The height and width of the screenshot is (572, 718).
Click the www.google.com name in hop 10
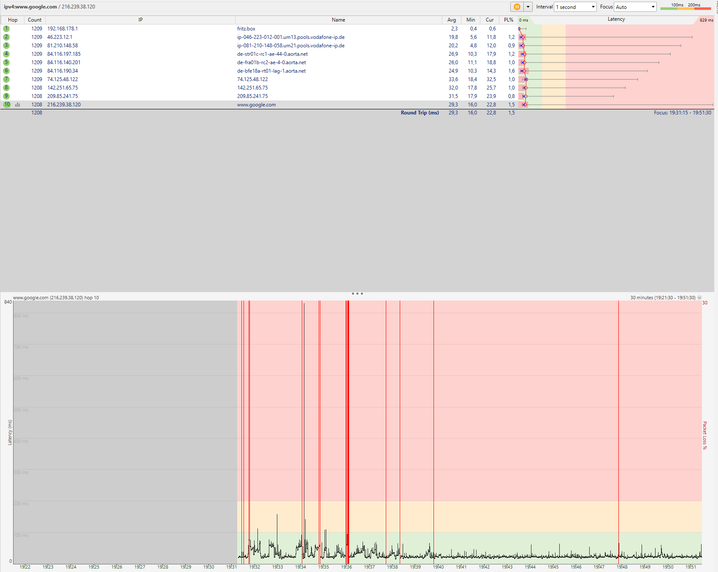coord(256,104)
